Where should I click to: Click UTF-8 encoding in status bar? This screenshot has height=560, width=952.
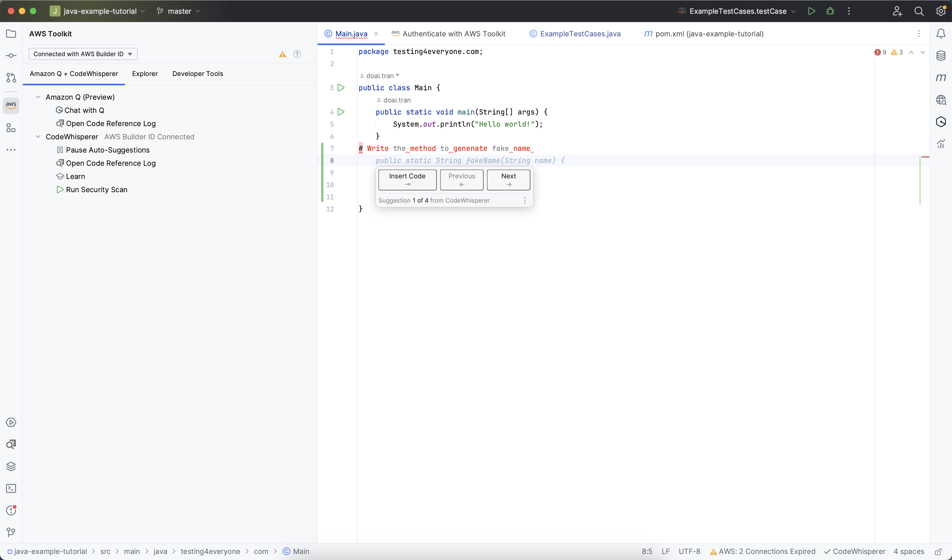(689, 552)
